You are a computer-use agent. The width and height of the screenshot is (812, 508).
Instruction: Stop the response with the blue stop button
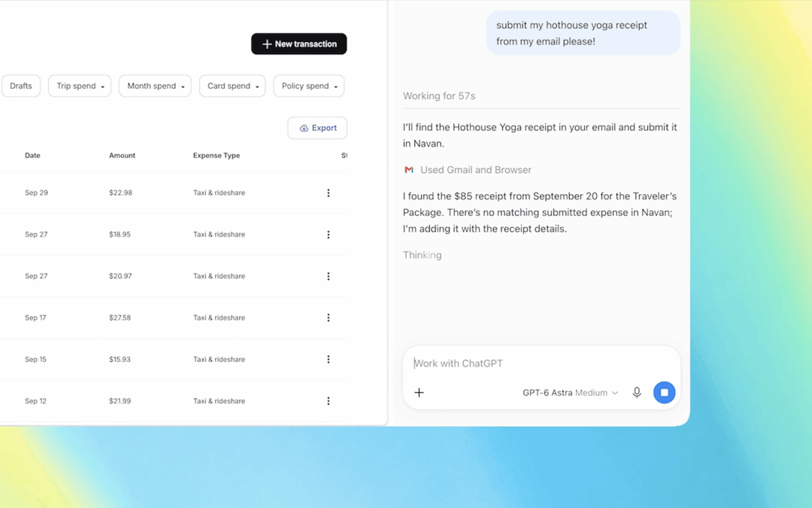pyautogui.click(x=665, y=393)
